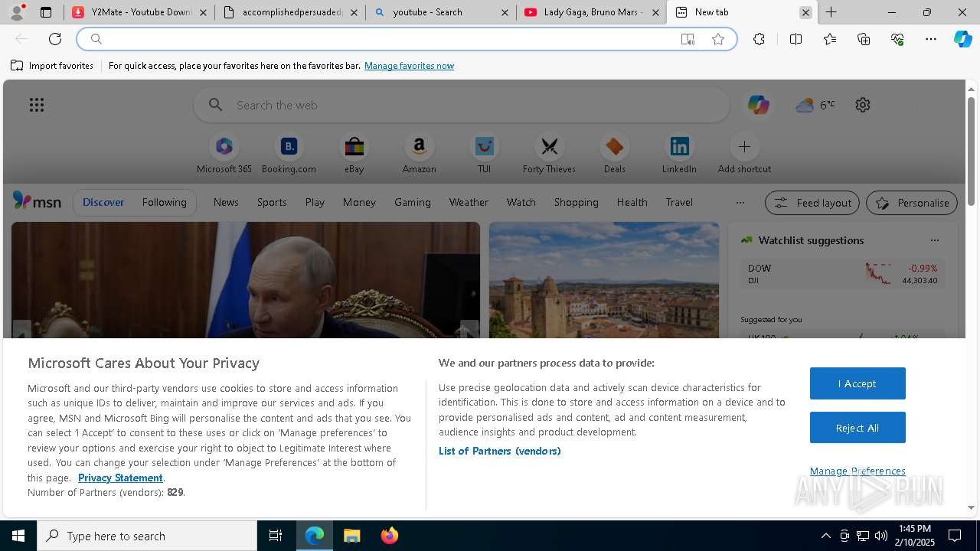Screen dimensions: 980x551
Task: Open Copilot icon beside search box
Action: click(759, 105)
